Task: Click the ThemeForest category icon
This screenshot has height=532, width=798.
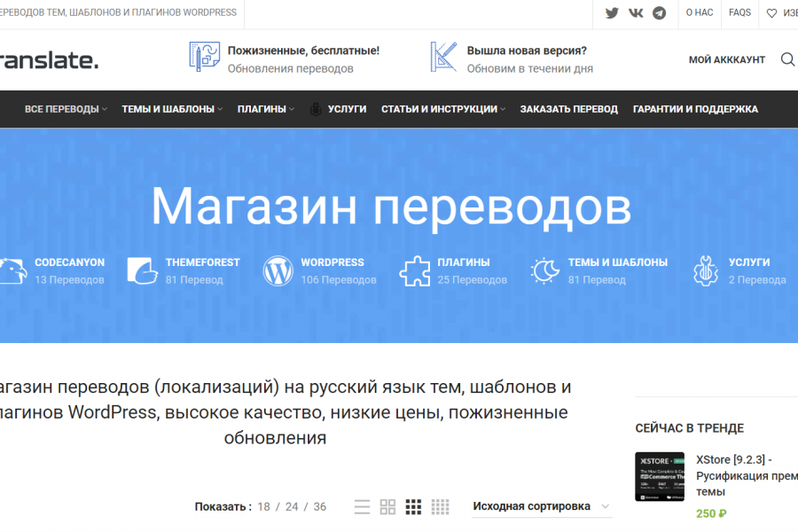Action: click(142, 270)
